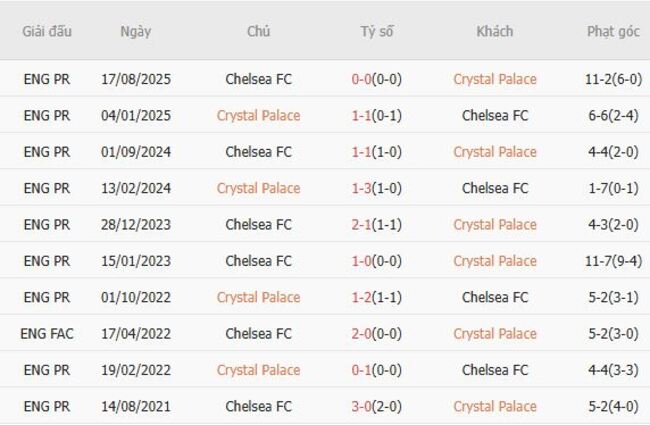
Task: Click corner stats 11-7(9-4) cell
Action: pyautogui.click(x=613, y=261)
